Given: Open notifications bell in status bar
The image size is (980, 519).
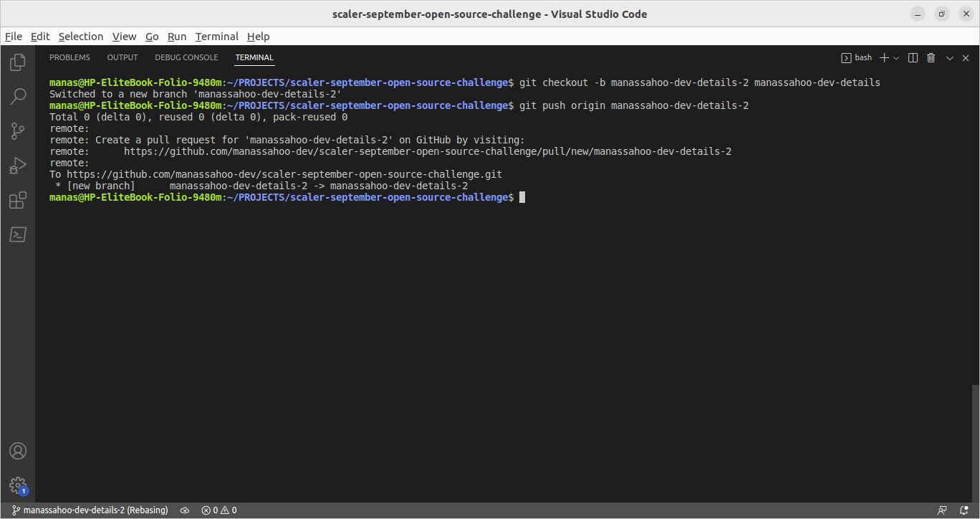Looking at the screenshot, I should click(964, 510).
